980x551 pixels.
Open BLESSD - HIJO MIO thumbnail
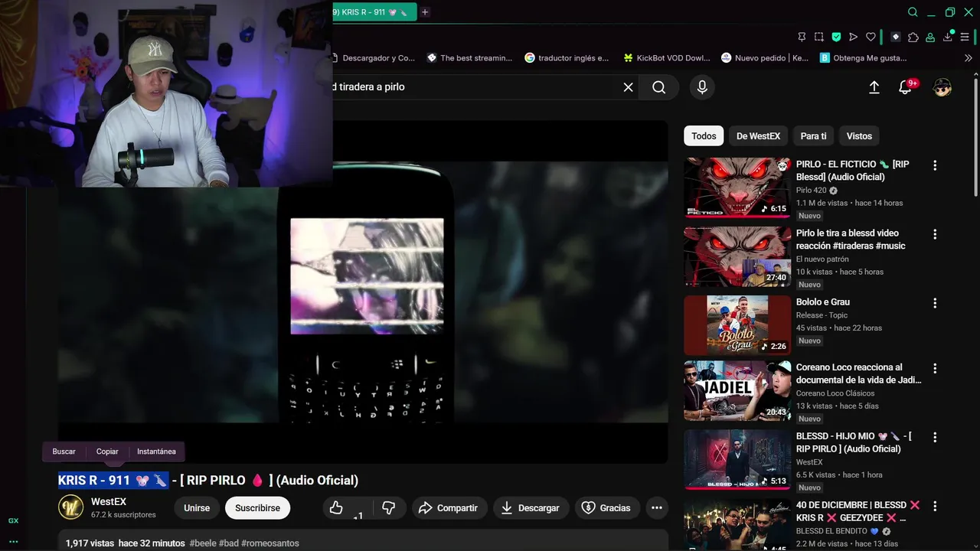[737, 459]
